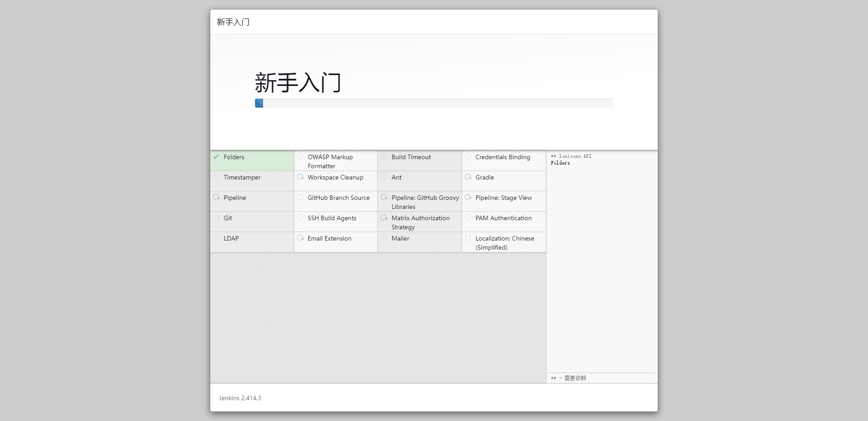Viewport: 868px width, 421px height.
Task: Click the loading icon beside Pipeline
Action: click(x=216, y=197)
